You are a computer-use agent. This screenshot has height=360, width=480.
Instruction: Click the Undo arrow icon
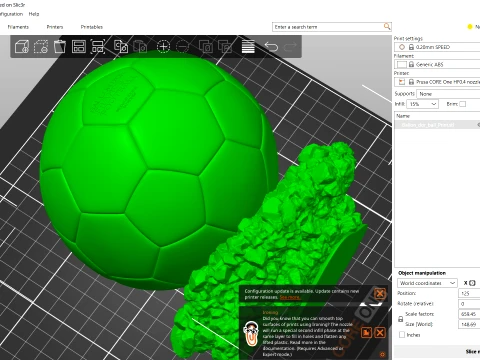tap(271, 47)
